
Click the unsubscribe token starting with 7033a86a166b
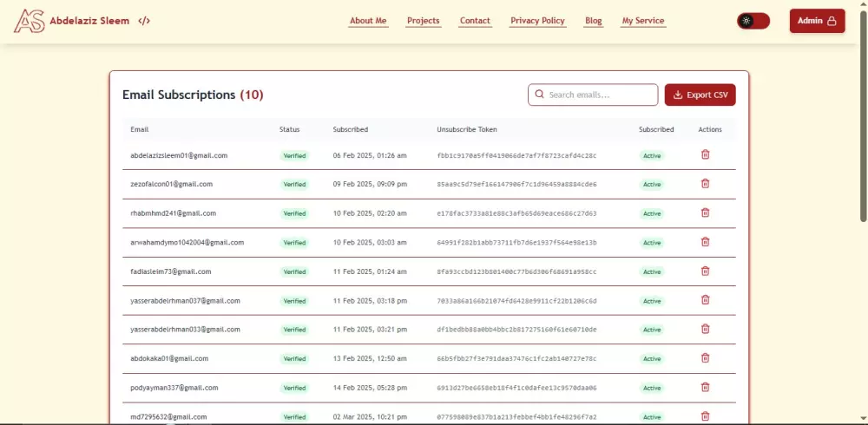coord(516,301)
